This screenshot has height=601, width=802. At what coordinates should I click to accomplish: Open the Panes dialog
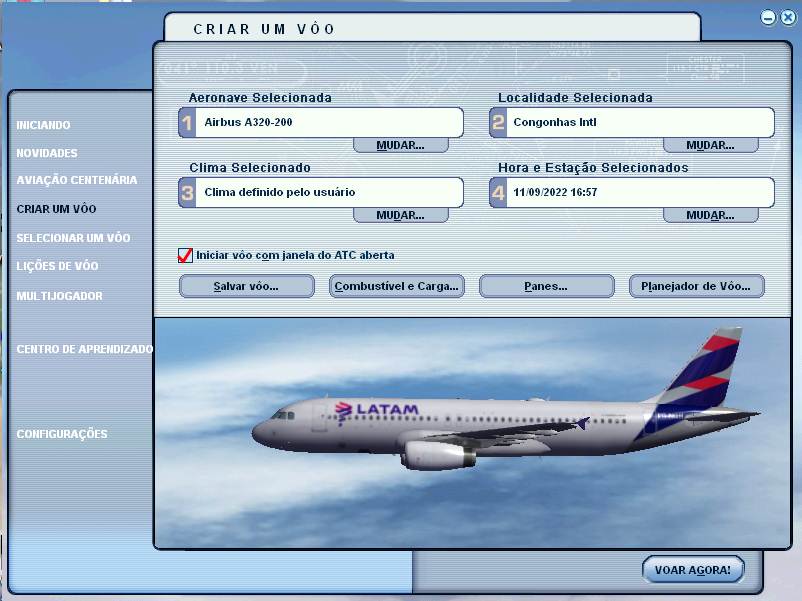[x=546, y=286]
